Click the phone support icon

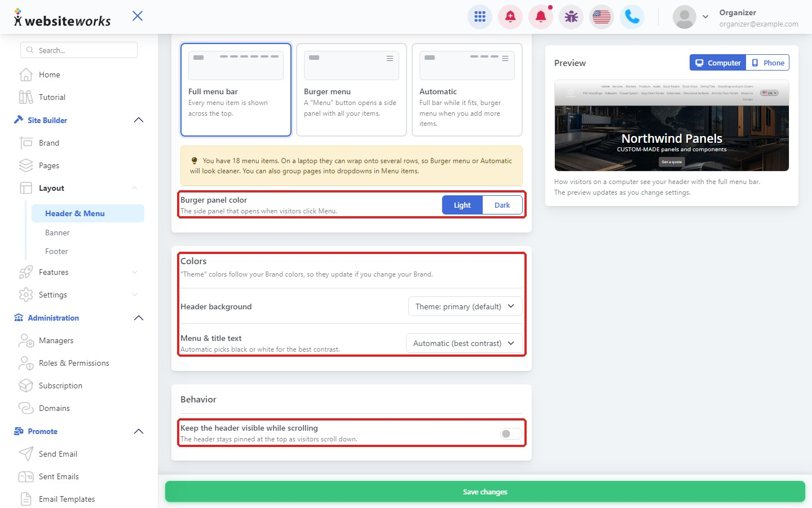click(x=632, y=17)
